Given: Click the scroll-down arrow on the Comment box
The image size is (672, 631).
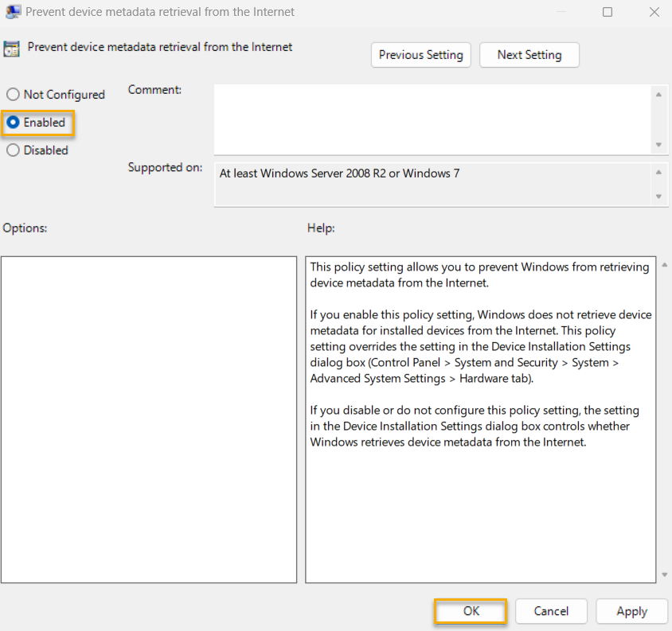Looking at the screenshot, I should (x=659, y=146).
